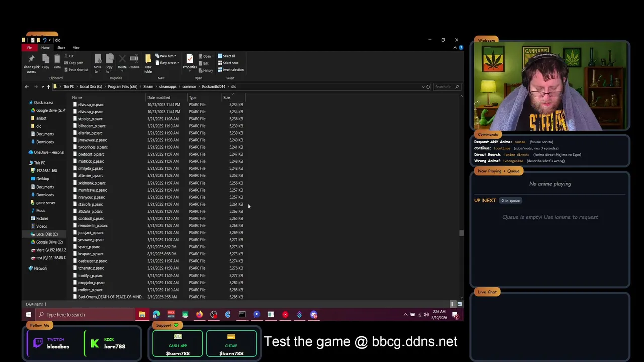This screenshot has height=362, width=644.
Task: Open Firefox from the taskbar
Action: [x=199, y=315]
